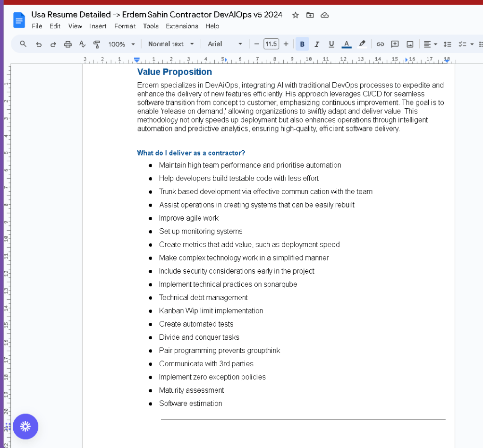This screenshot has width=483, height=448.
Task: Decrease font size with minus button
Action: coord(256,44)
